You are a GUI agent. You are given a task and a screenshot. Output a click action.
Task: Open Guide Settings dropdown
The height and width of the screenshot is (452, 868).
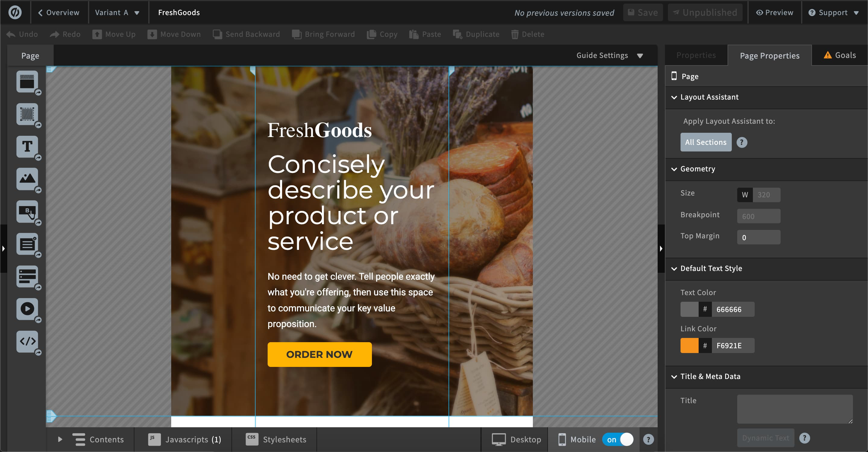(x=609, y=55)
